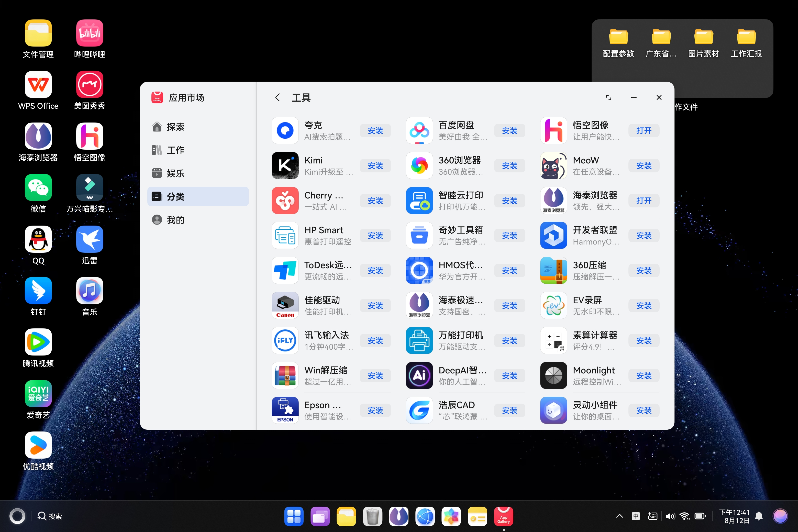Open the Moonlight app icon
The image size is (798, 532).
554,375
